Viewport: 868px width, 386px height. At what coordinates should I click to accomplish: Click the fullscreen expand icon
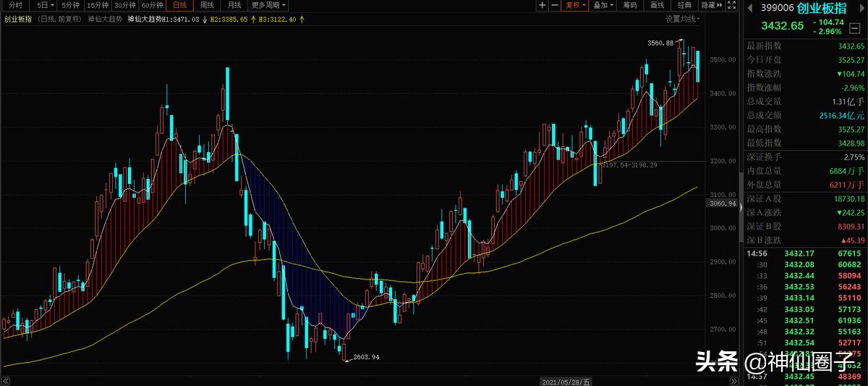[731, 6]
